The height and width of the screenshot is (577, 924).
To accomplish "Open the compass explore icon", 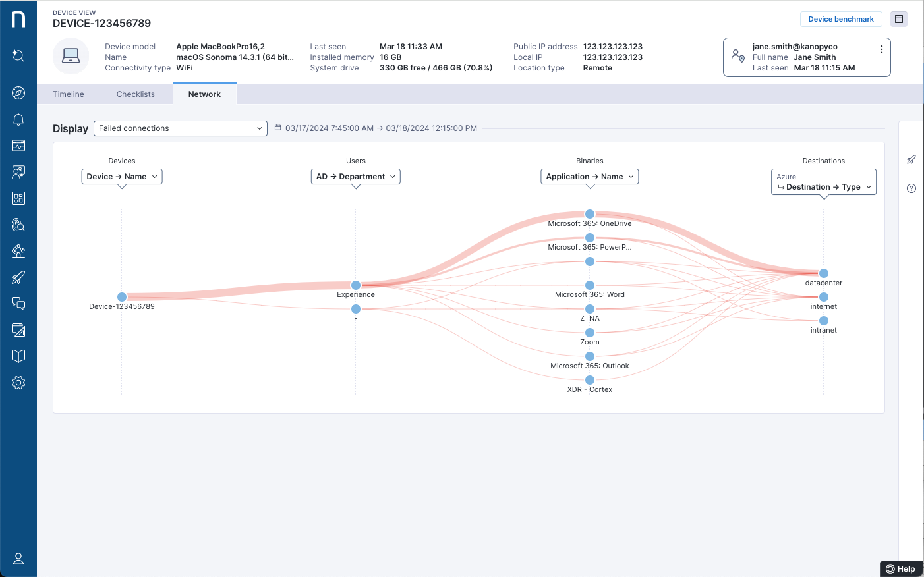I will (18, 93).
